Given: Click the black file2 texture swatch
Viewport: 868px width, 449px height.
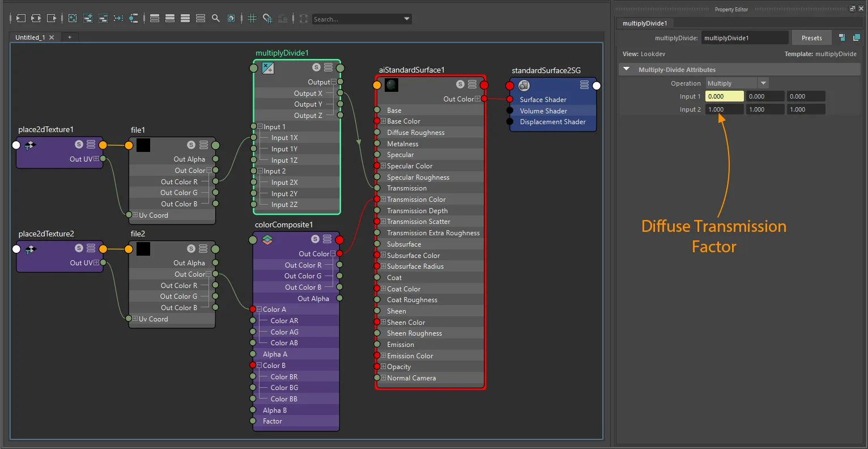Looking at the screenshot, I should 143,248.
